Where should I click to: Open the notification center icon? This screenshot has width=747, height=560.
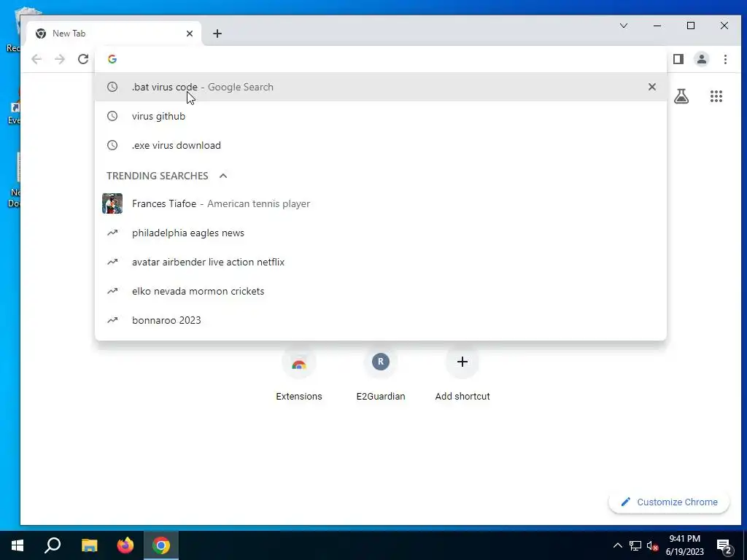pos(724,546)
